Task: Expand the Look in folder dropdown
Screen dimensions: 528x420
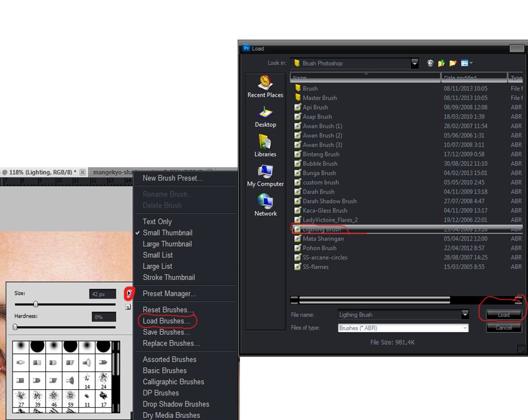Action: (x=414, y=63)
